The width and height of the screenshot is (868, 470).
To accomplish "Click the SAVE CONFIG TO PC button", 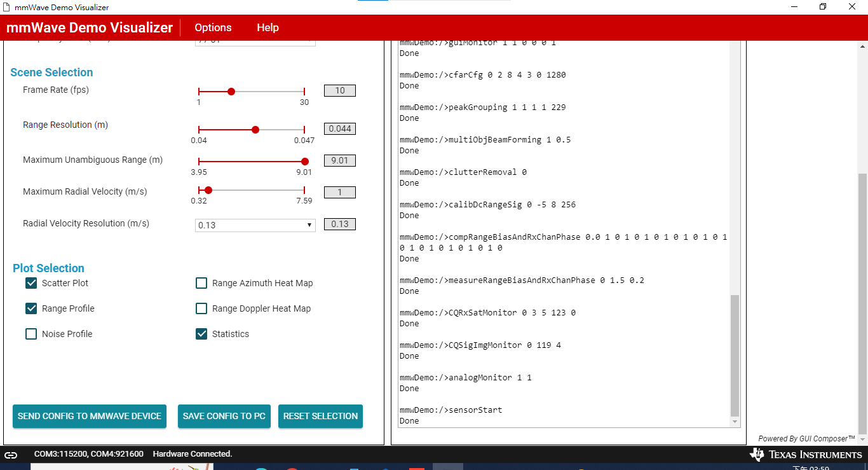I will [224, 416].
